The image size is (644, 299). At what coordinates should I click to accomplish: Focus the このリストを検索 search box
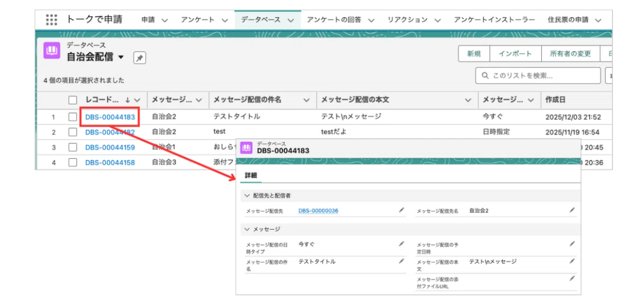(538, 76)
